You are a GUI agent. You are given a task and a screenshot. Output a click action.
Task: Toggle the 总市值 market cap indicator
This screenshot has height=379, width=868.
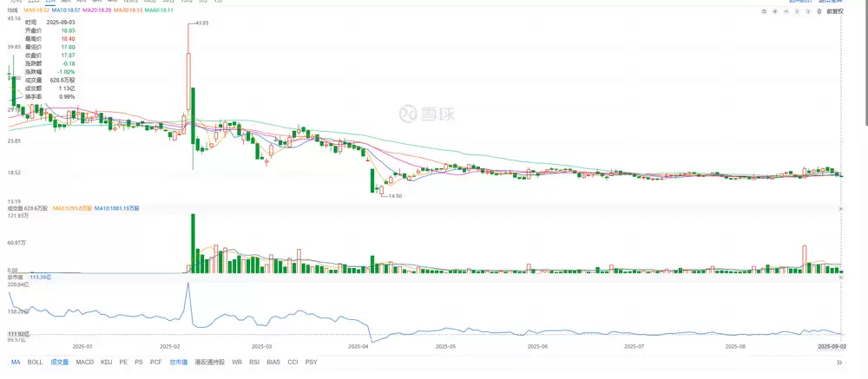point(178,362)
